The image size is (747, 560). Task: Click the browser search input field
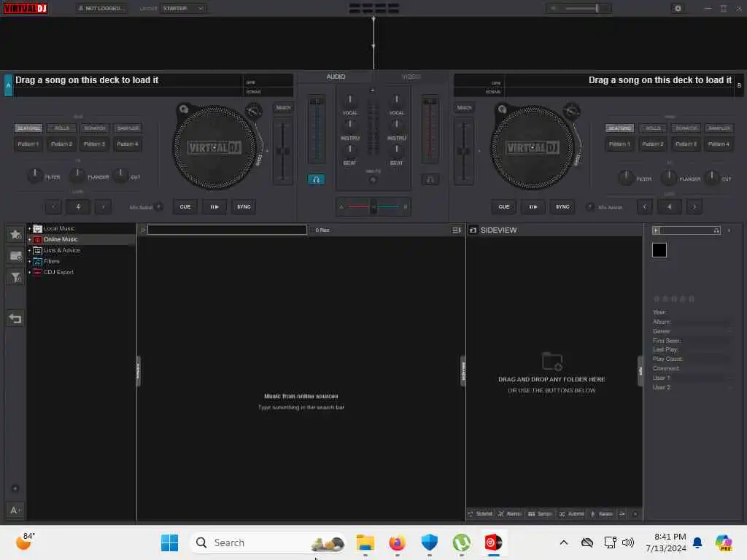coord(227,230)
